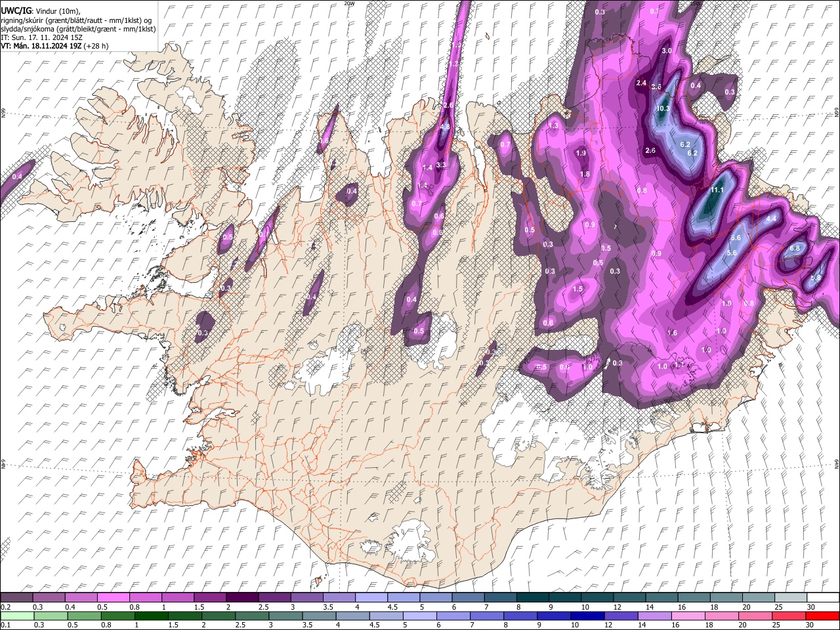The height and width of the screenshot is (630, 840).
Task: Pick lower-row pale green swatch between 0.1 and 0.3
Action: pos(17,616)
